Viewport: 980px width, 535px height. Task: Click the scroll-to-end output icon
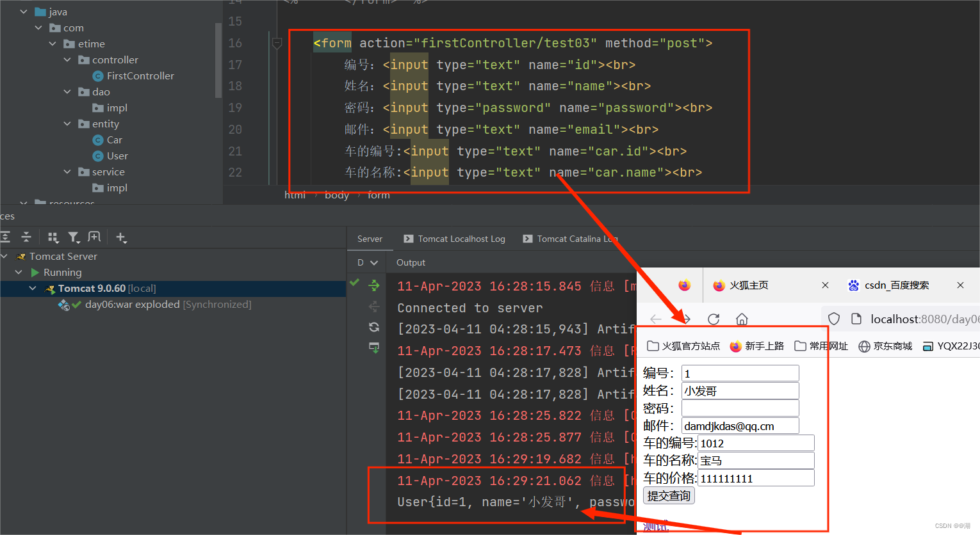coord(374,347)
